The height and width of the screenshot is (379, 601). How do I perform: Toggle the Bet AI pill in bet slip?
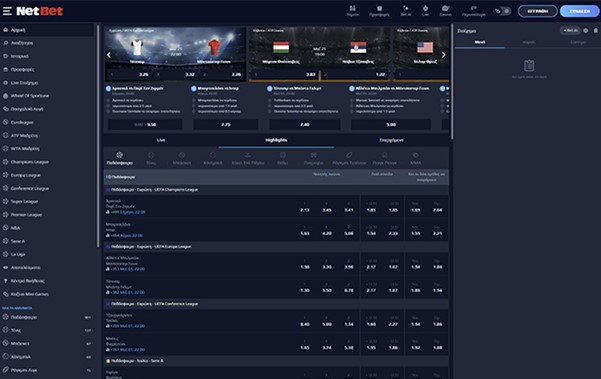coord(570,31)
